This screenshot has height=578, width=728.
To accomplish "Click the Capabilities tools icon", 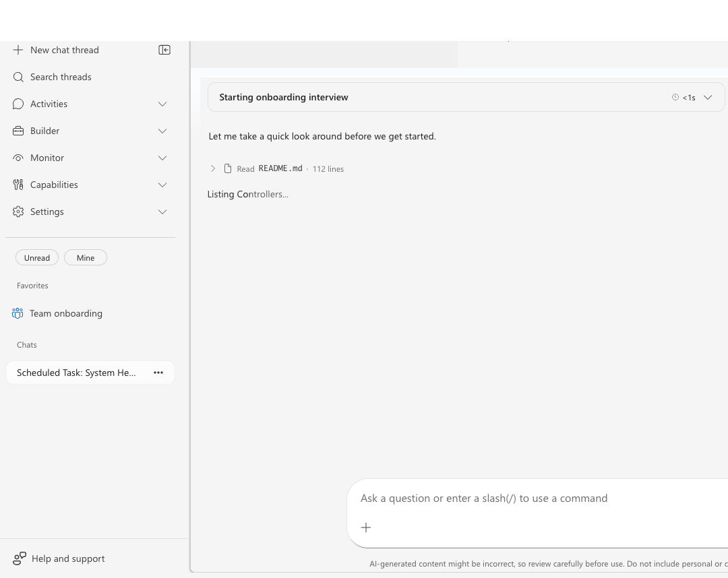I will tap(18, 185).
